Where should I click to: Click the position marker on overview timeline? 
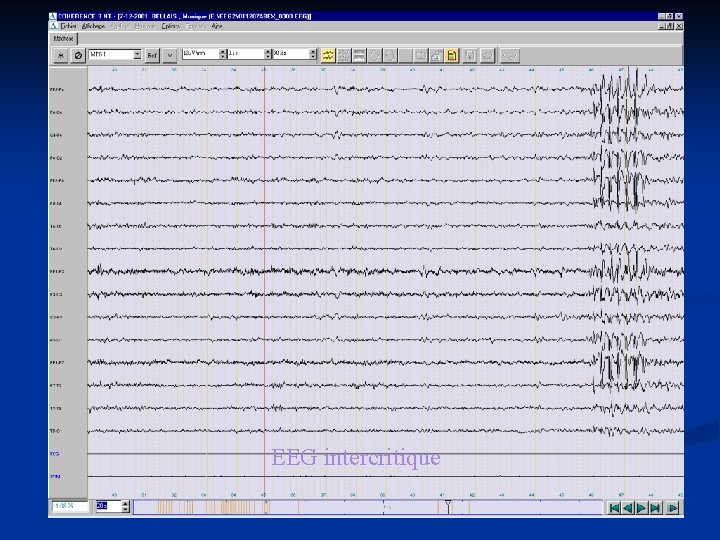[448, 506]
